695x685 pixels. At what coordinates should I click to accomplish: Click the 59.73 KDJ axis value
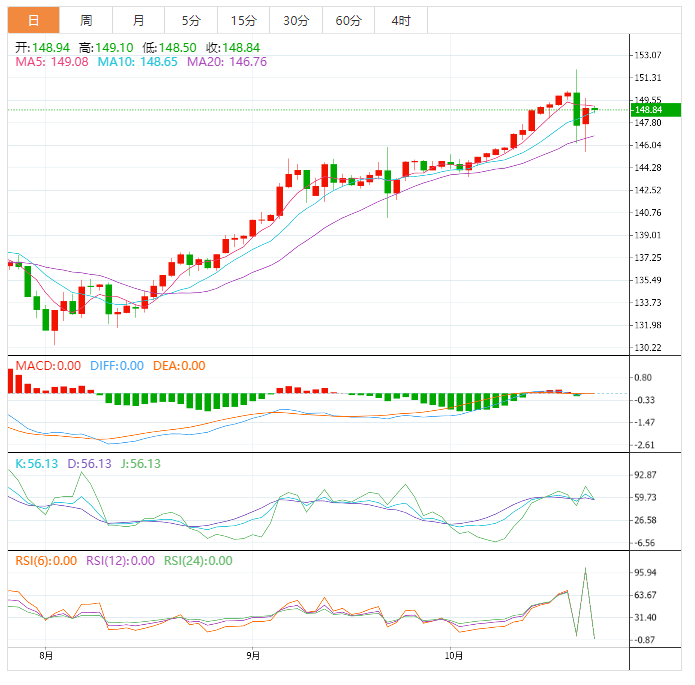tap(645, 497)
